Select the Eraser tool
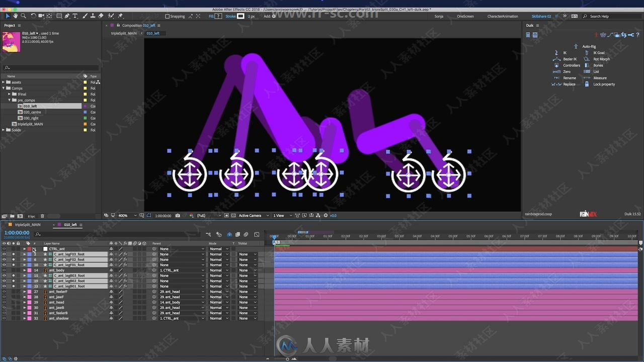The image size is (644, 362). coord(101,16)
